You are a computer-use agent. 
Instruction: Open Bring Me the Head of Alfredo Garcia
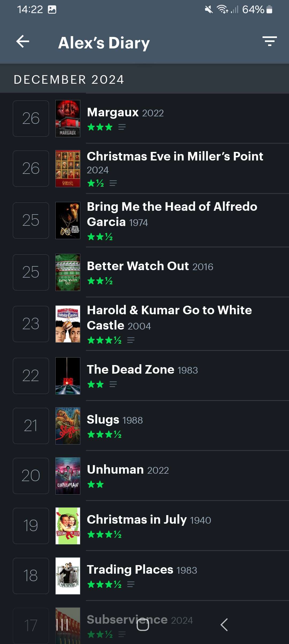172,214
